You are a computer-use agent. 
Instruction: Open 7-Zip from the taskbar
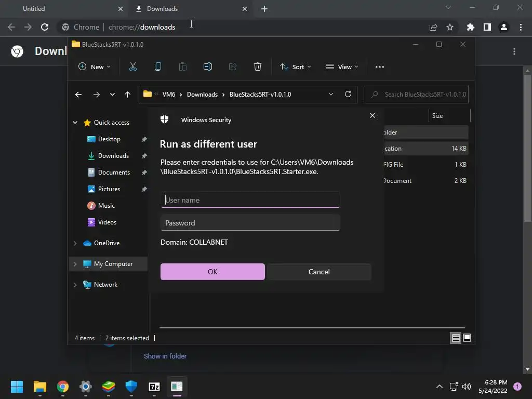pyautogui.click(x=154, y=387)
